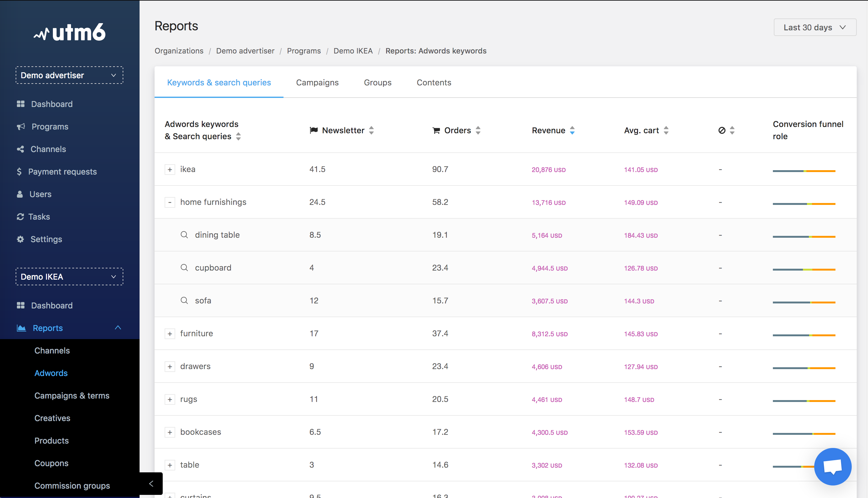Open Campaigns & terms report link
This screenshot has width=868, height=498.
click(72, 395)
